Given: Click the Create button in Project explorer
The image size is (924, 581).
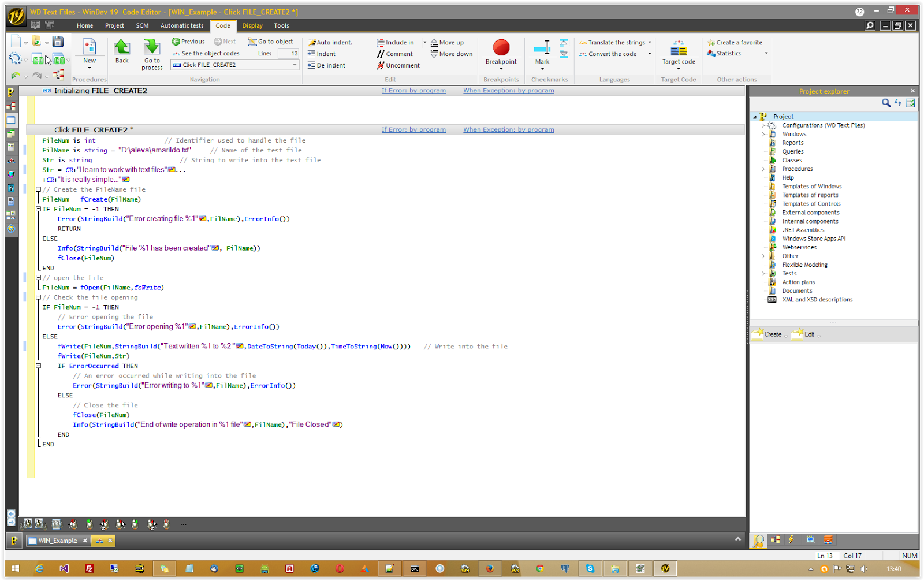Looking at the screenshot, I should (769, 334).
